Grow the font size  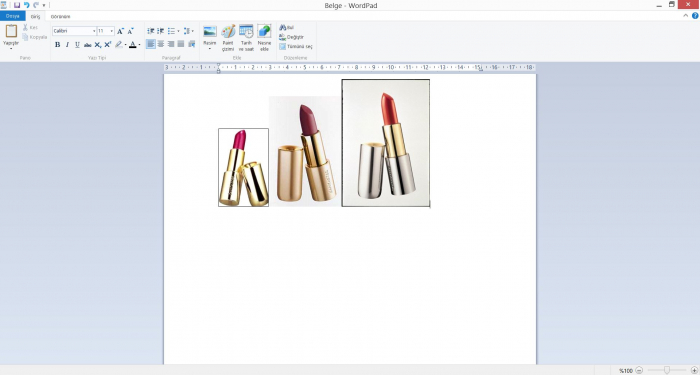coord(120,31)
